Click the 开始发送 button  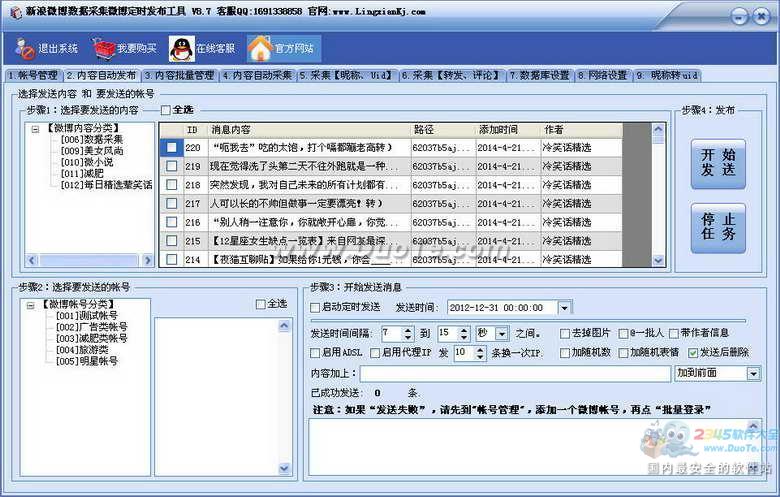click(718, 164)
